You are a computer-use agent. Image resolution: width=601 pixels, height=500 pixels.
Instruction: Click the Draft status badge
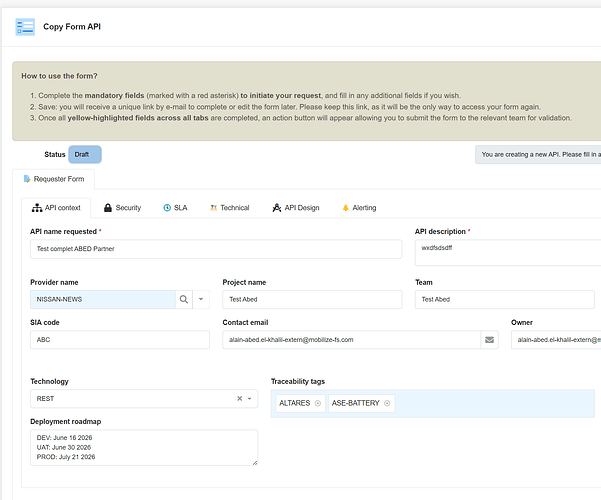[85, 155]
